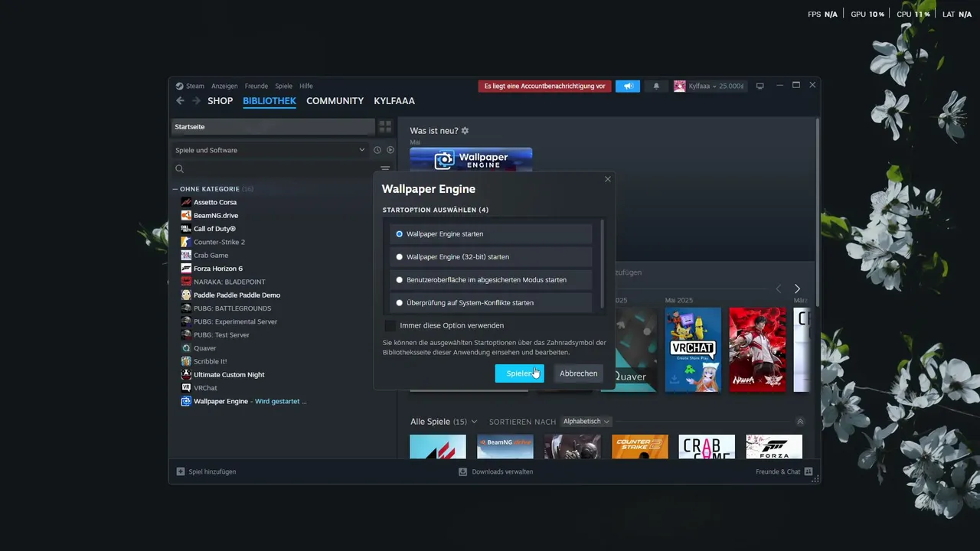Click the Kylfaaa profile avatar

click(x=679, y=86)
